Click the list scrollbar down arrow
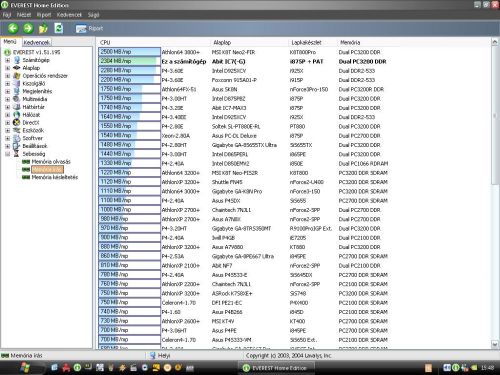This screenshot has height=375, width=500. click(495, 344)
